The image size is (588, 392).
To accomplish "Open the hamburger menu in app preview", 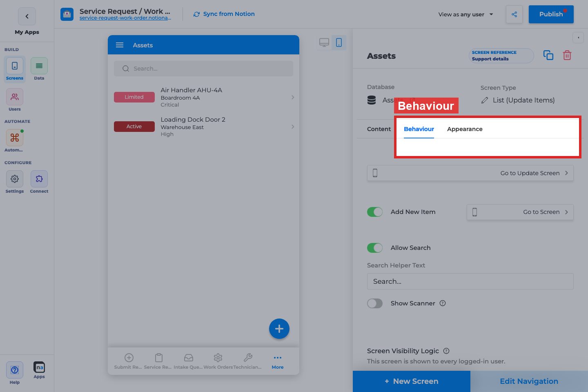I will click(120, 45).
